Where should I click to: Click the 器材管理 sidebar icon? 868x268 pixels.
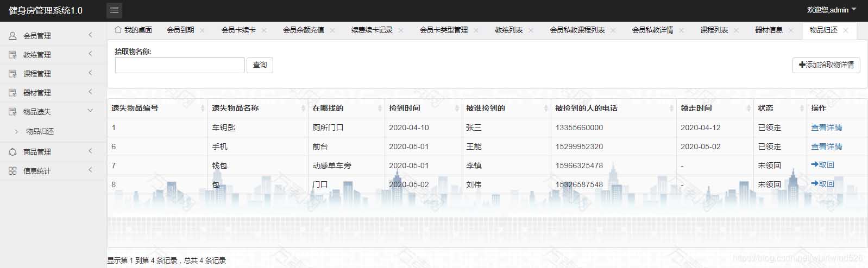pyautogui.click(x=12, y=93)
